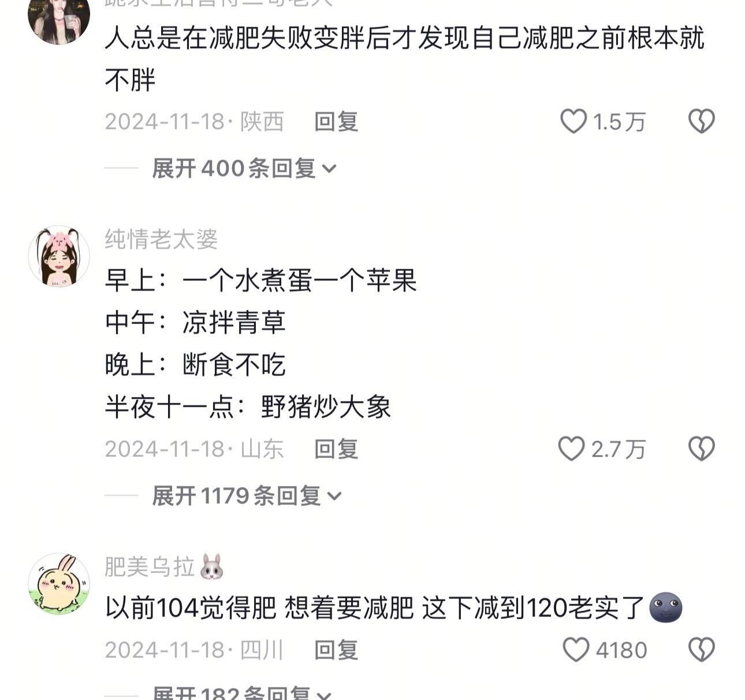Expand the 1179 replies thread
745x700 pixels.
(x=247, y=496)
